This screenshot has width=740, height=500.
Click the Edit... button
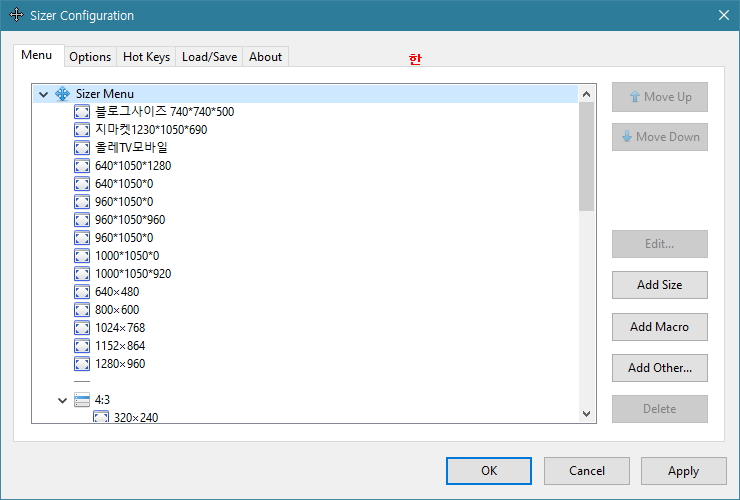[x=660, y=244]
